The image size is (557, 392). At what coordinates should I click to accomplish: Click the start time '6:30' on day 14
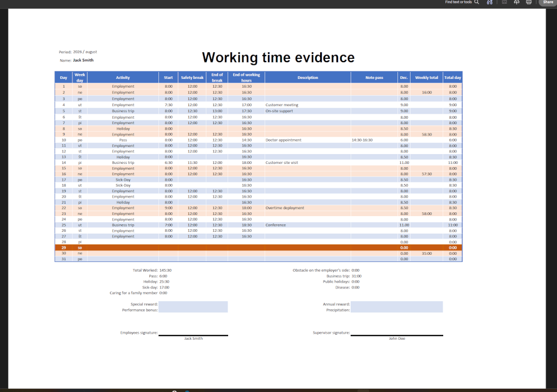168,163
